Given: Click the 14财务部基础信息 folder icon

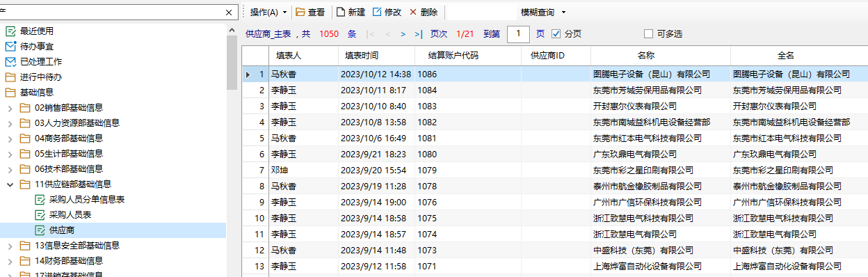Looking at the screenshot, I should 26,261.
